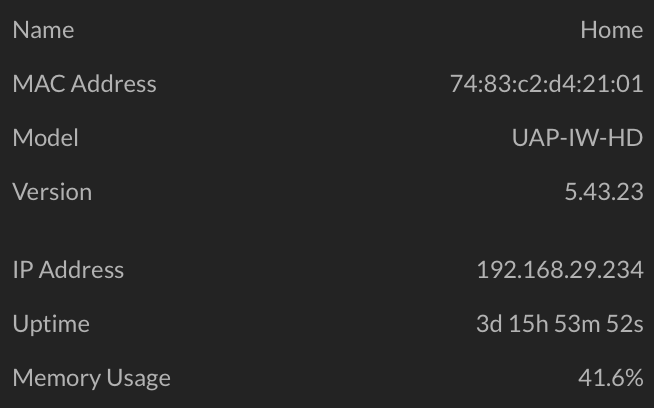Click the Version row in device details

[x=327, y=192]
